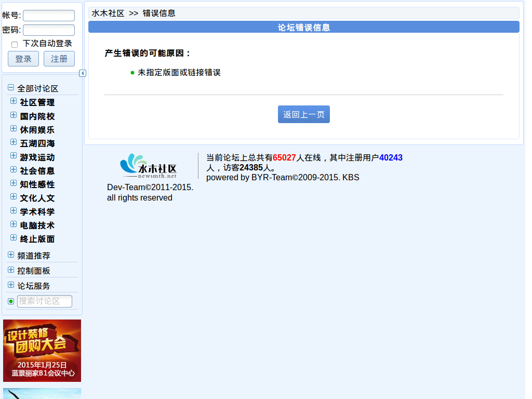The height and width of the screenshot is (399, 532).
Task: Enable the 下次自动登录 checkbox
Action: (14, 44)
